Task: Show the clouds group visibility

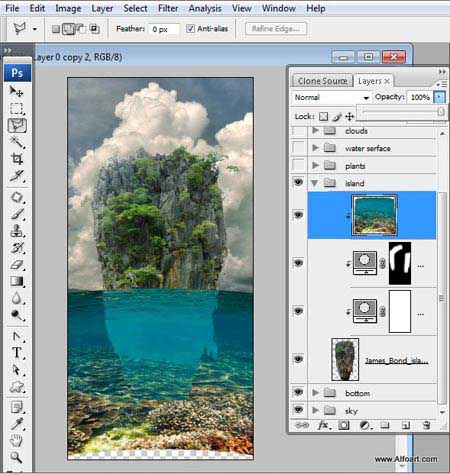Action: [x=298, y=131]
